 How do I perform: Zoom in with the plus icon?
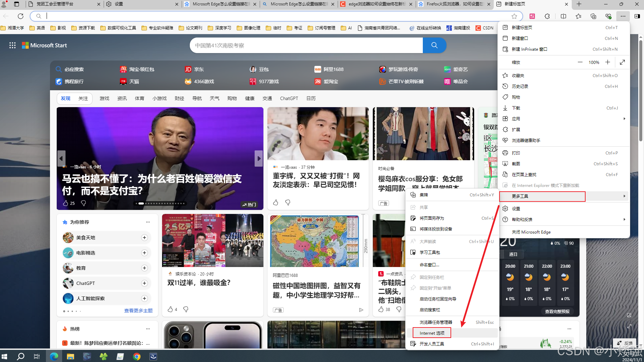(608, 62)
